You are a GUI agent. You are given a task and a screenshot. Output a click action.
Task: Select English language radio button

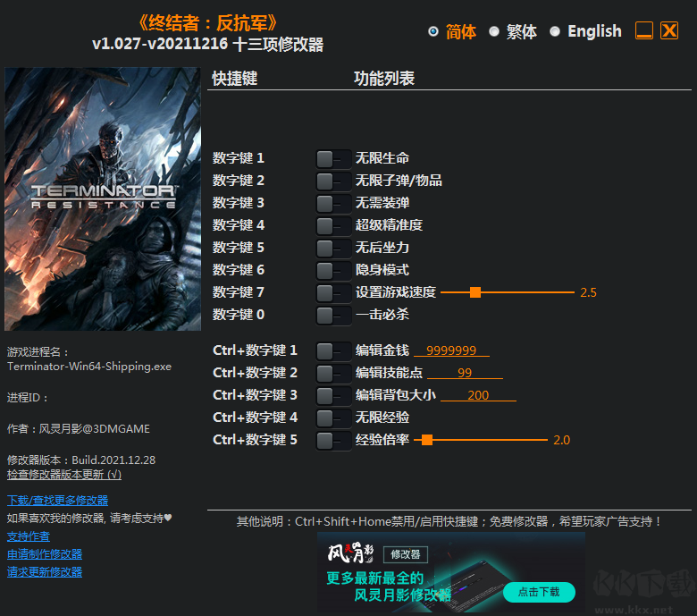click(555, 31)
